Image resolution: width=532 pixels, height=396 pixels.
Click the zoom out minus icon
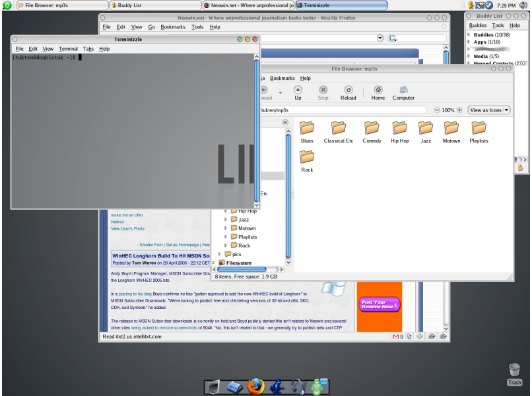[x=437, y=110]
